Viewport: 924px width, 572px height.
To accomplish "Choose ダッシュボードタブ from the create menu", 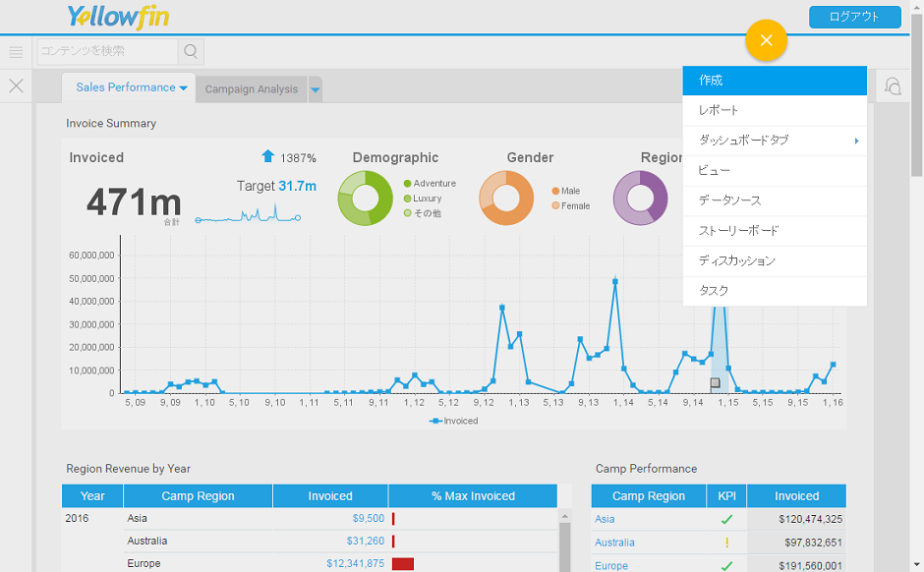I will (775, 141).
